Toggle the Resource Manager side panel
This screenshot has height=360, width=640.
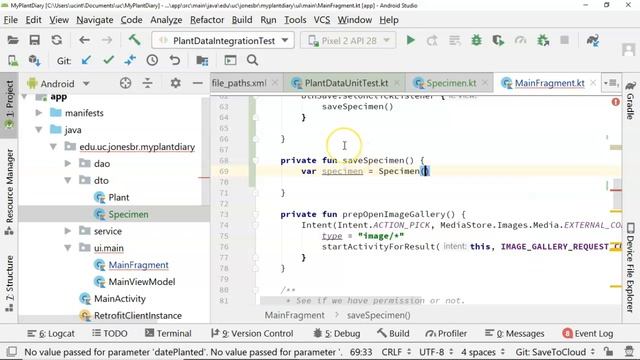point(9,192)
